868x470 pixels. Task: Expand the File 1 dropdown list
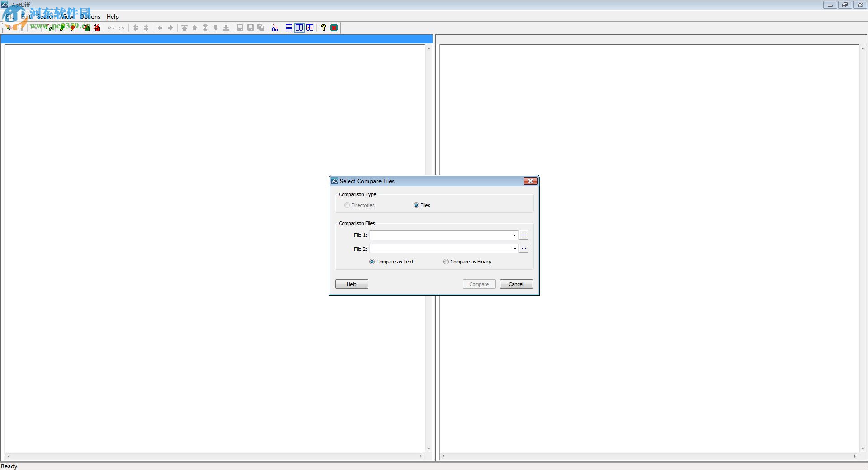point(514,235)
